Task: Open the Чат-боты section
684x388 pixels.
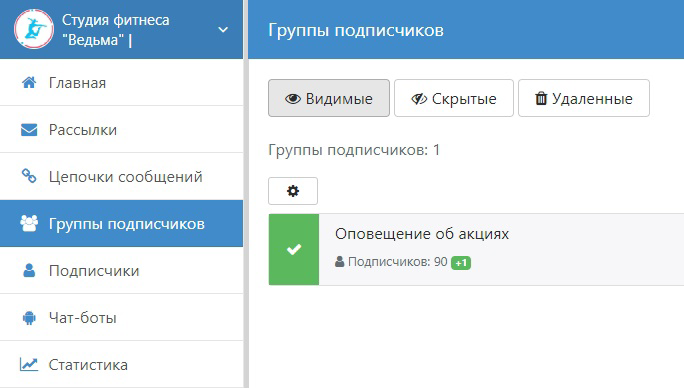Action: point(121,318)
